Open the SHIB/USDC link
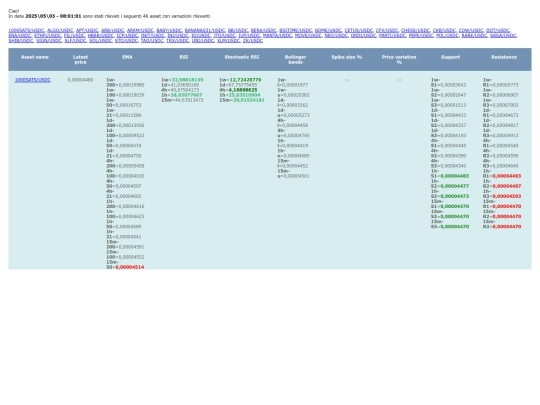The width and height of the screenshot is (540, 405). click(21, 41)
